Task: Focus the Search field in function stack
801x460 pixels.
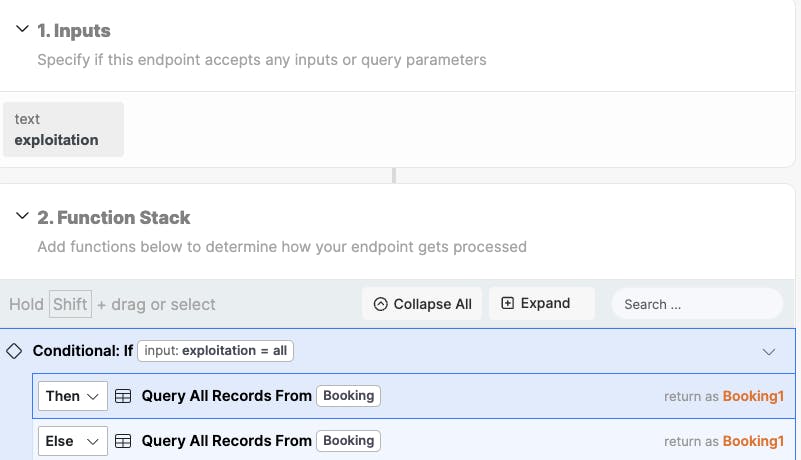Action: (697, 304)
